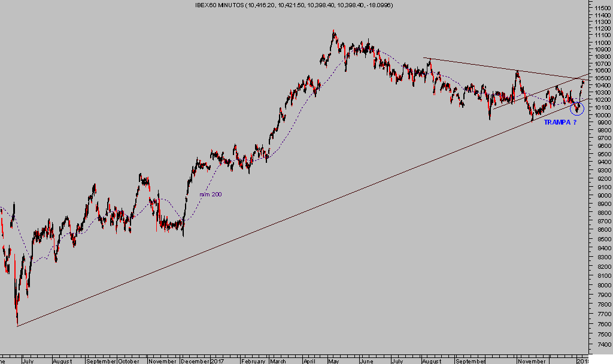Select the December label on time axis
Viewport: 613px width, 364px height.
tap(195, 361)
